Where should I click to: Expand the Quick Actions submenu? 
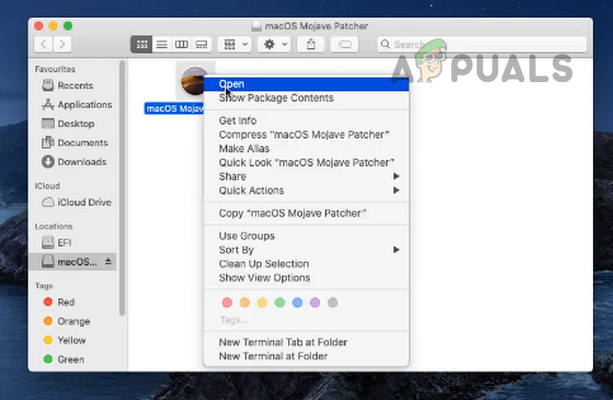click(x=306, y=190)
